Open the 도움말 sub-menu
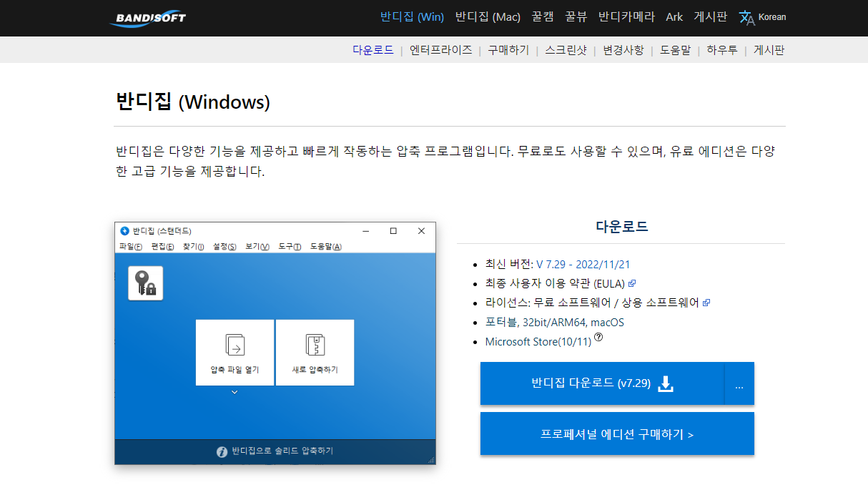The image size is (868, 495). tap(675, 50)
